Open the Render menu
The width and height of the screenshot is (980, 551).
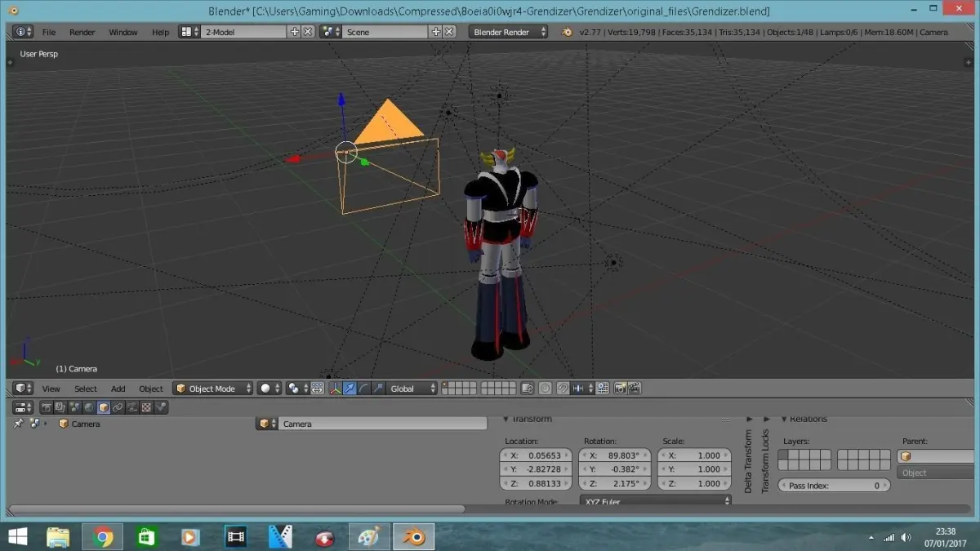pos(82,32)
